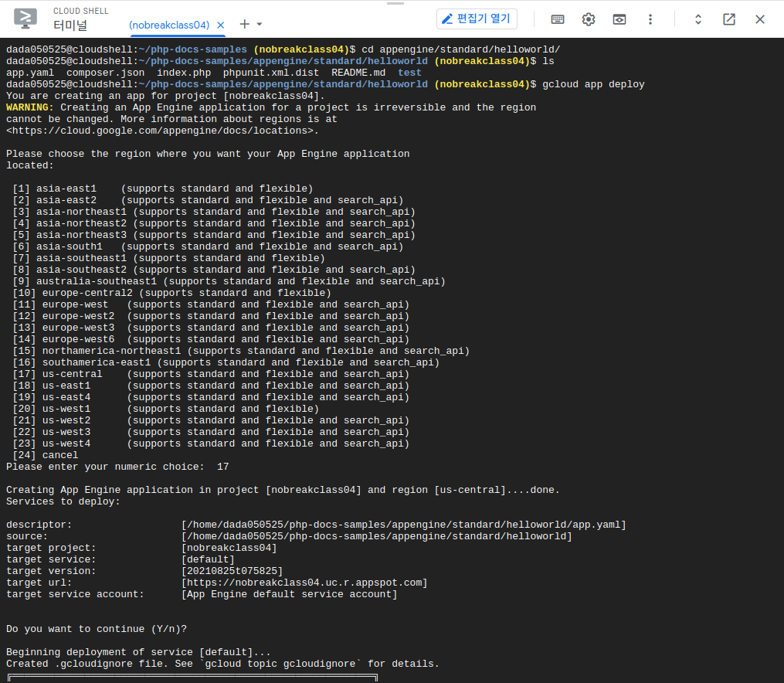
Task: Click the panel drag handle at top center
Action: click(x=395, y=4)
